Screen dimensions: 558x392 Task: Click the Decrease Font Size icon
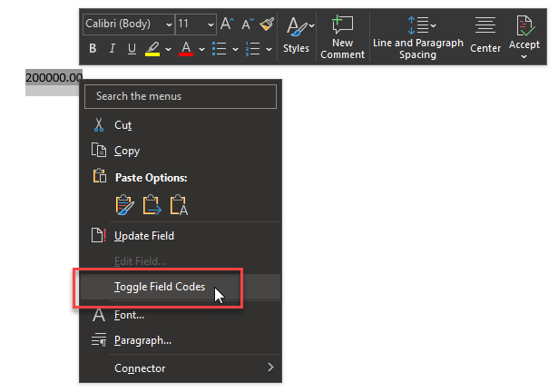pyautogui.click(x=248, y=24)
